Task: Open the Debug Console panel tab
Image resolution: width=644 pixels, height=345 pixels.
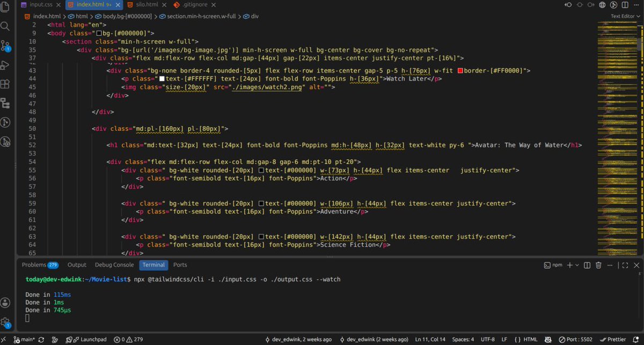Action: (114, 265)
